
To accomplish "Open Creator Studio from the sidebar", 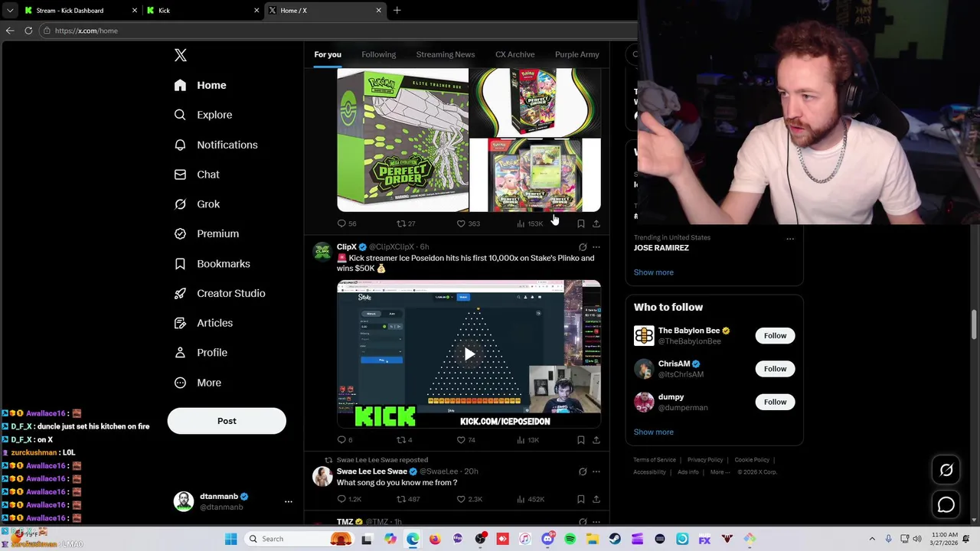I will coord(220,293).
